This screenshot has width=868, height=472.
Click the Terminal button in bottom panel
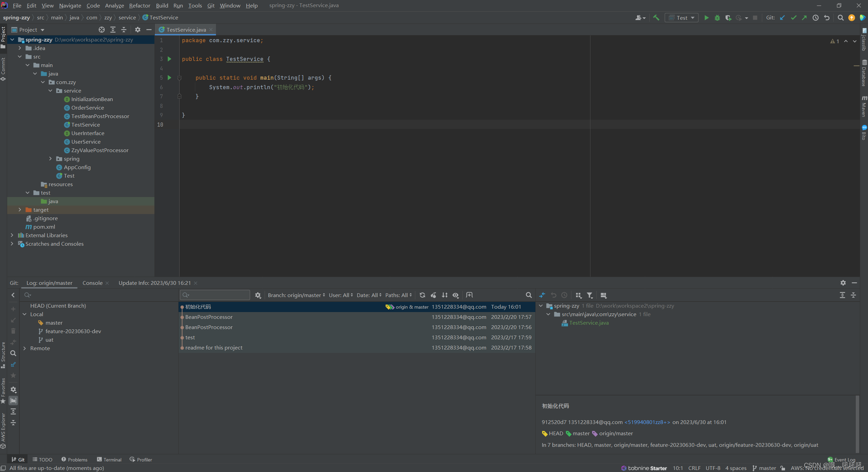coord(111,459)
